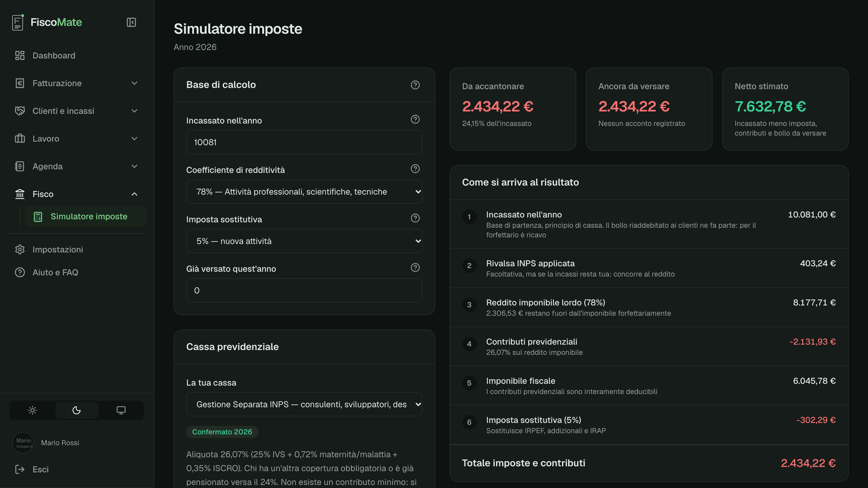Expand the Fatturazione menu chevron
The image size is (868, 488).
tap(134, 83)
